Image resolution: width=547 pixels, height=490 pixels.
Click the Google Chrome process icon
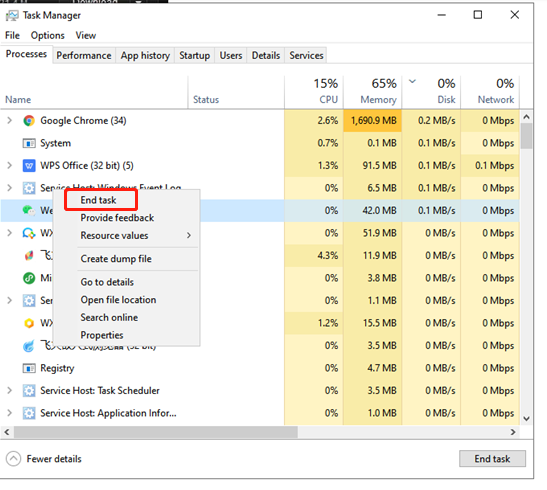[29, 121]
